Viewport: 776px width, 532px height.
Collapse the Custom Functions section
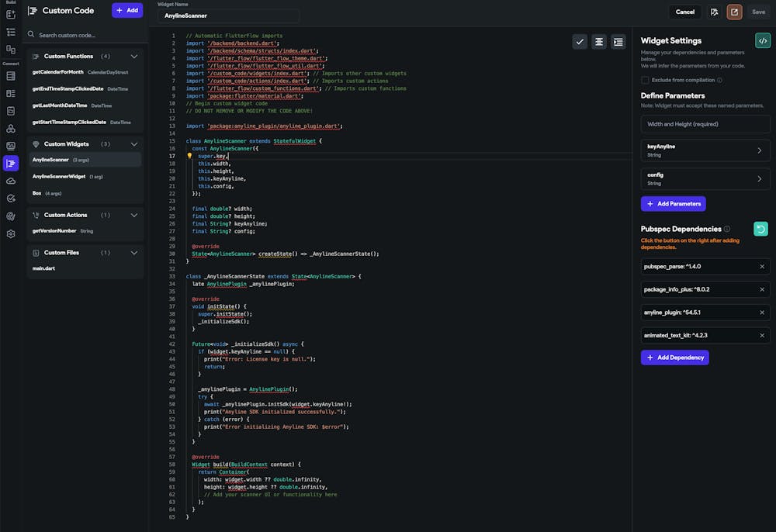(134, 57)
